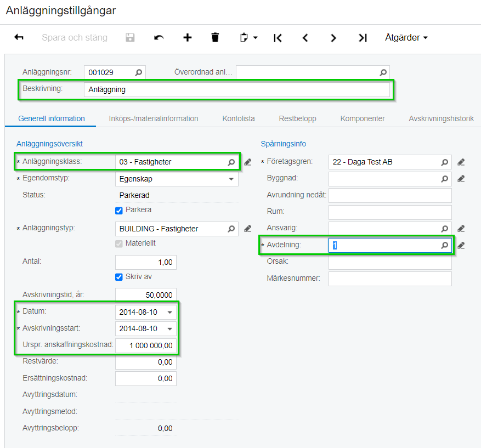Open Anläggningstyp lookup magnifier
Screen dimensions: 481x448
pyautogui.click(x=231, y=229)
